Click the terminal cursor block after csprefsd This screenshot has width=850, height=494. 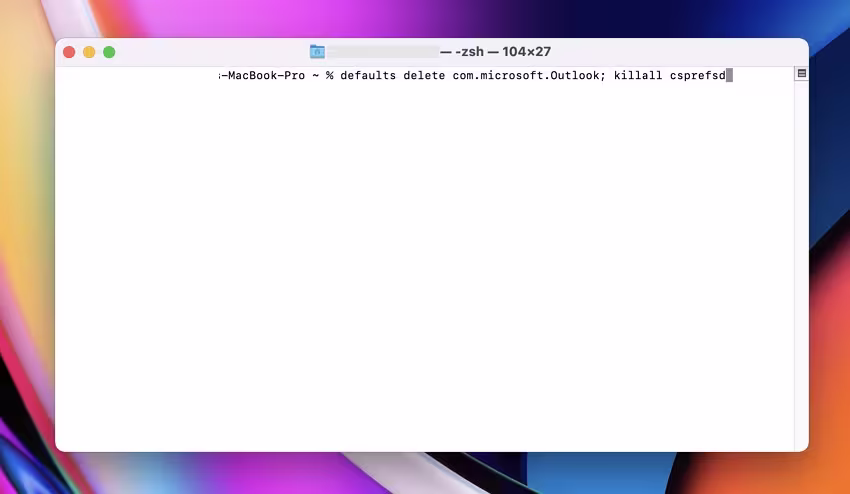730,75
